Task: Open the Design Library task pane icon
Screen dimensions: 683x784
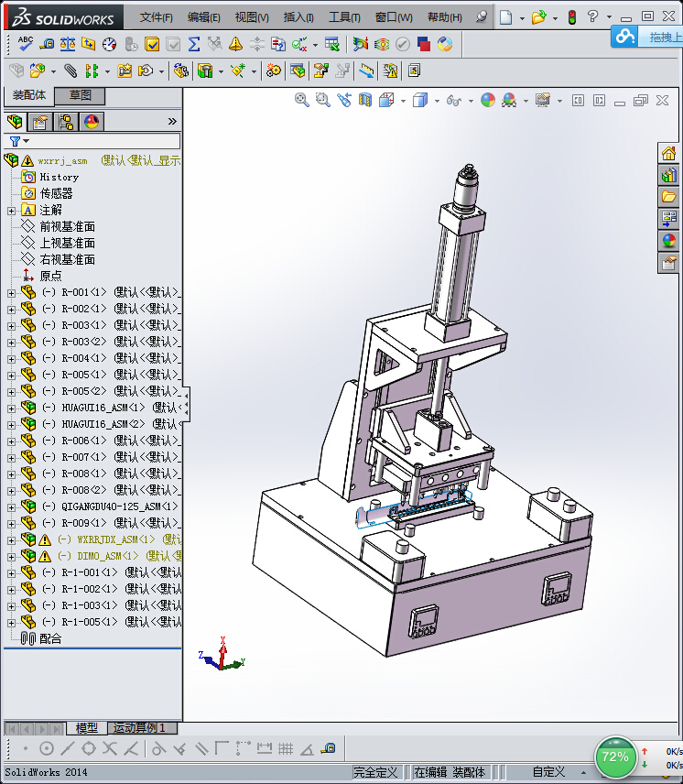Action: pos(668,175)
